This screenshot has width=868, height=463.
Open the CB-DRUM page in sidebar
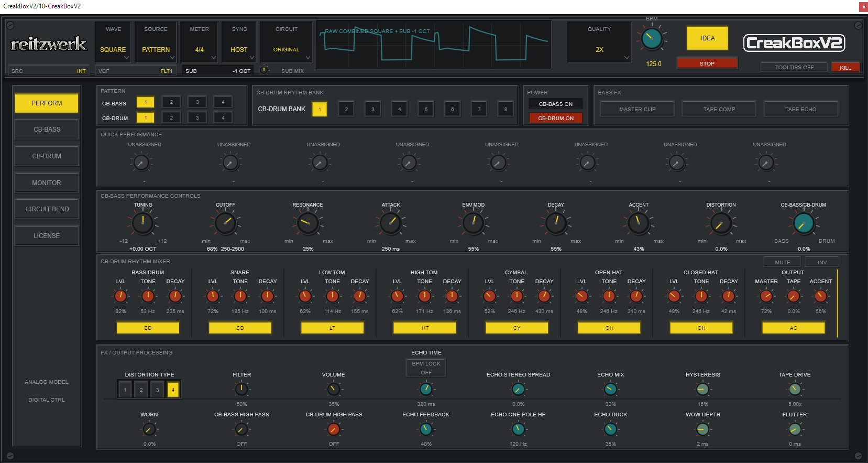point(47,156)
